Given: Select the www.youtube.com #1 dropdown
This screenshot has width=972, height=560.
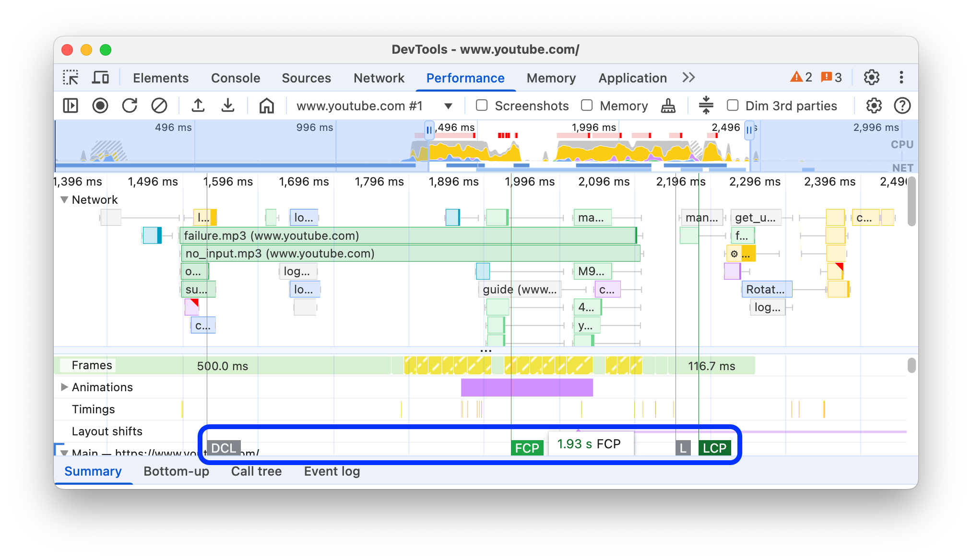Looking at the screenshot, I should click(370, 105).
